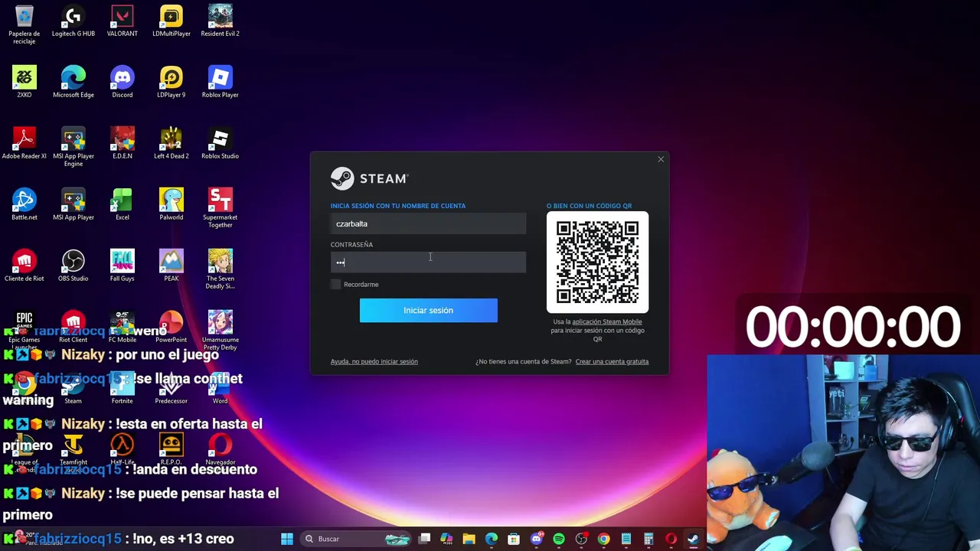The width and height of the screenshot is (980, 551).
Task: Open Calculator from the taskbar
Action: pos(648,539)
